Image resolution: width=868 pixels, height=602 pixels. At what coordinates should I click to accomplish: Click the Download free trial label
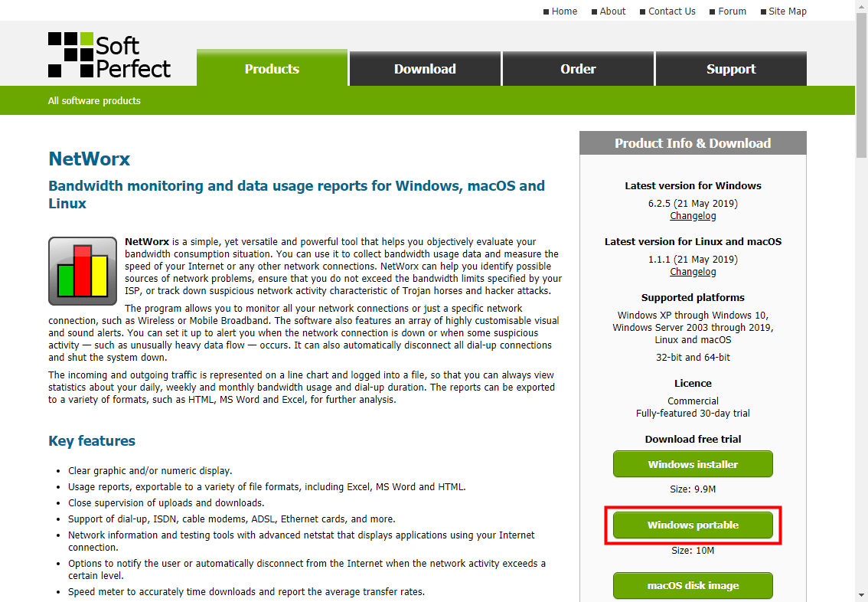click(693, 439)
